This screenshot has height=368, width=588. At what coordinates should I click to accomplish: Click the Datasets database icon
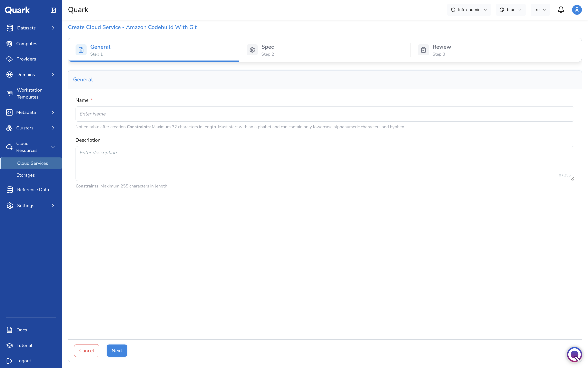coord(10,28)
